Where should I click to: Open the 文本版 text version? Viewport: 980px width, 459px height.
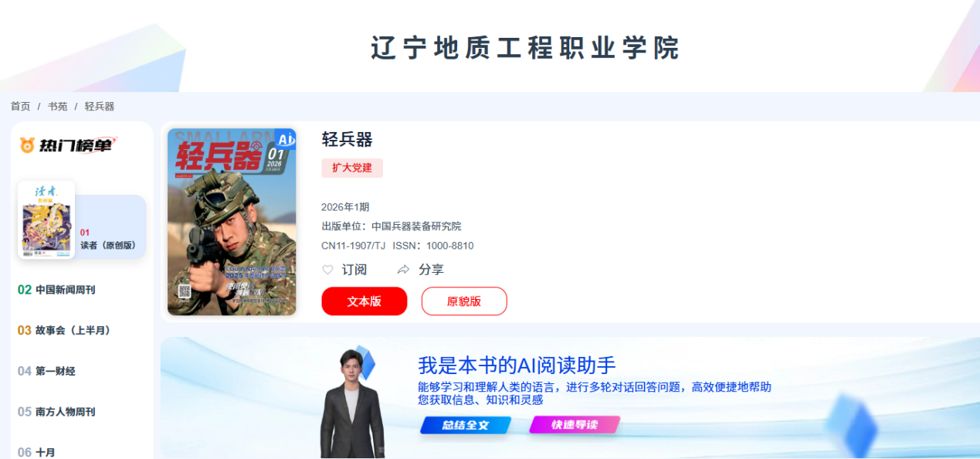point(365,301)
